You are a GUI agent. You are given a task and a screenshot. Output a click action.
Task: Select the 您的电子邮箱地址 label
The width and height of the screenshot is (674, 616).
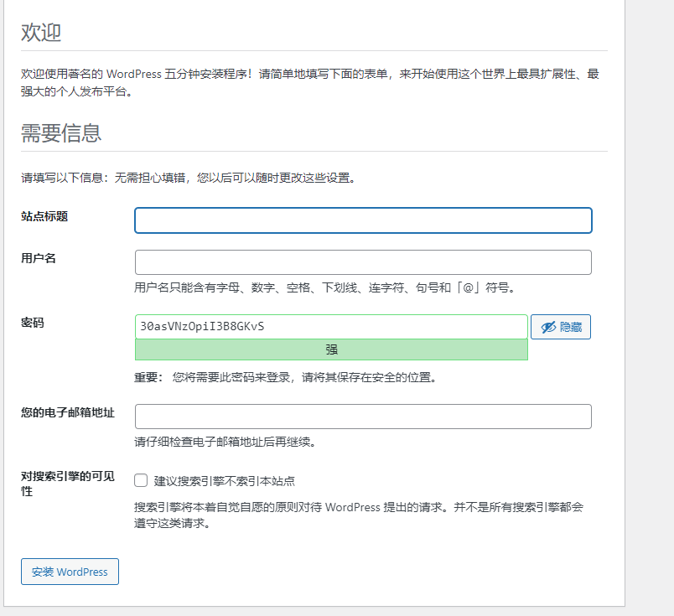(x=68, y=412)
